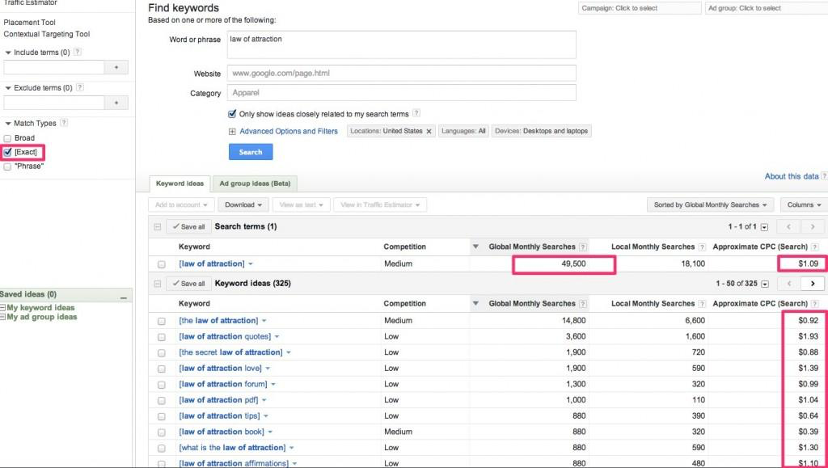Click help icon for Keyword ideas Global Monthly Searches
Viewport: 829px width, 468px height.
583,304
